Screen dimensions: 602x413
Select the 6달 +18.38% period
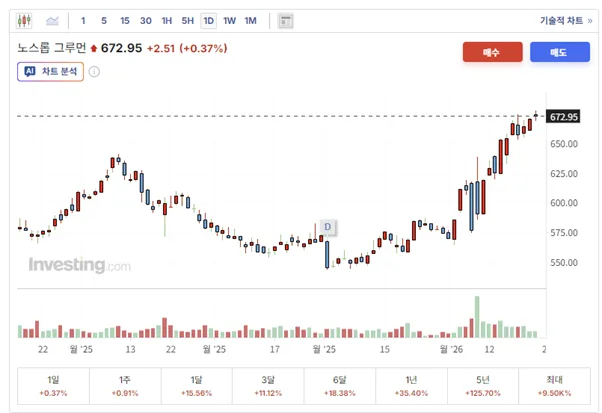tap(340, 386)
